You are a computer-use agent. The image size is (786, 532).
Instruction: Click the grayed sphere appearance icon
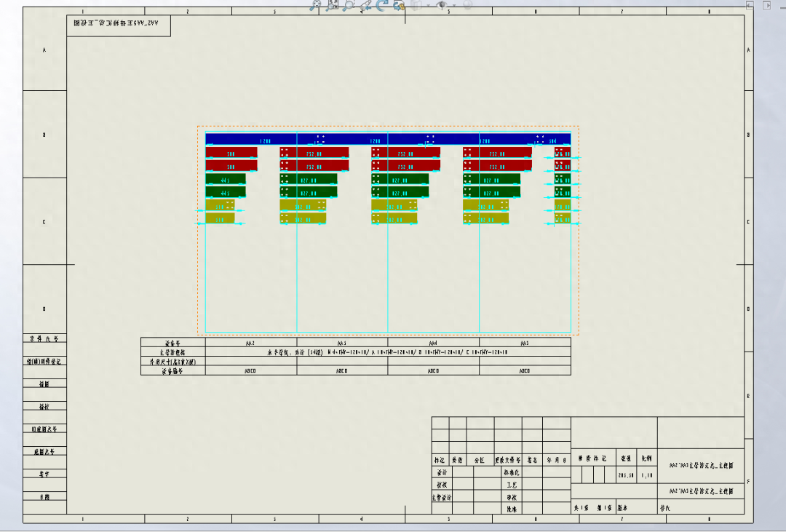[467, 5]
